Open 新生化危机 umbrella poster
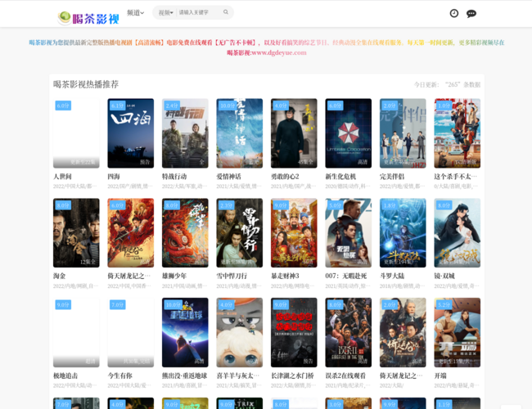 (x=349, y=133)
